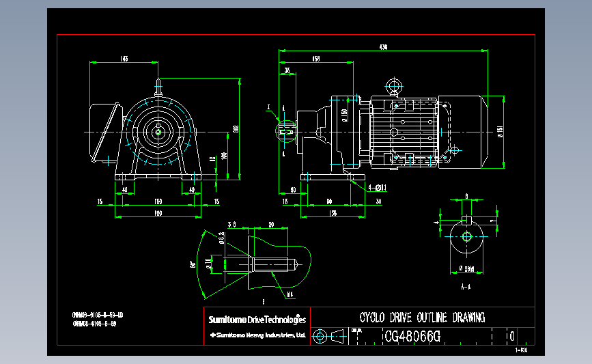Image resolution: width=592 pixels, height=364 pixels.
Task: Click the 4-Ø11 mounting hole callout
Action: coord(377,188)
